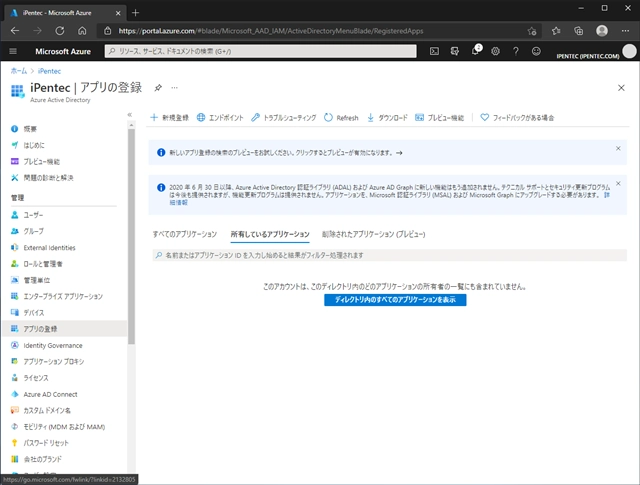
Task: Collapse the left navigation menu
Action: tap(130, 115)
